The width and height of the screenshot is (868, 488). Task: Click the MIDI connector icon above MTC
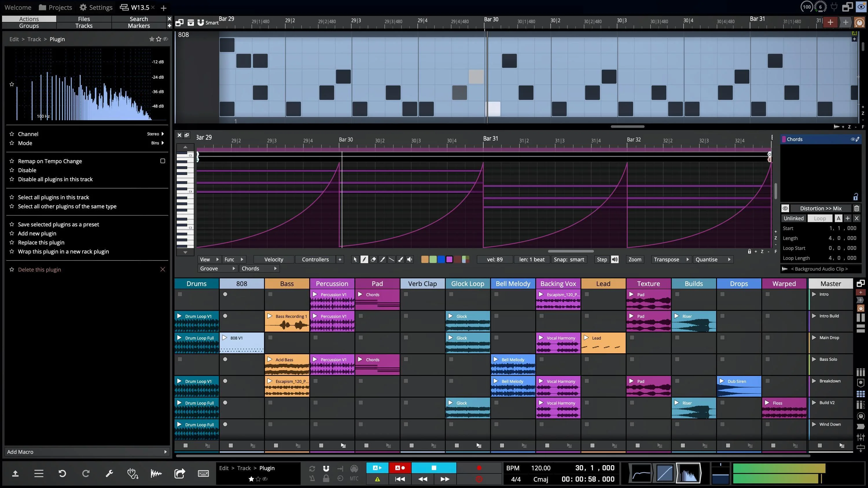354,469
